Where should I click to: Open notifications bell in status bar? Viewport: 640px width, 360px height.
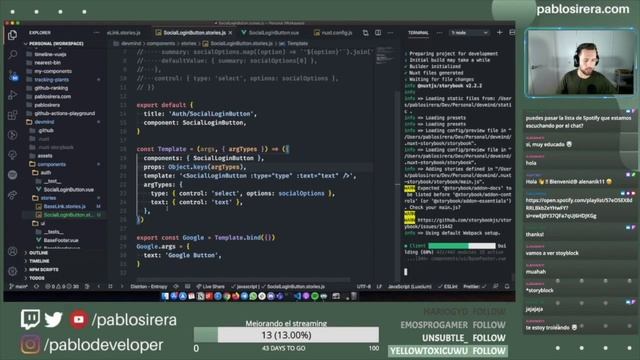507,287
